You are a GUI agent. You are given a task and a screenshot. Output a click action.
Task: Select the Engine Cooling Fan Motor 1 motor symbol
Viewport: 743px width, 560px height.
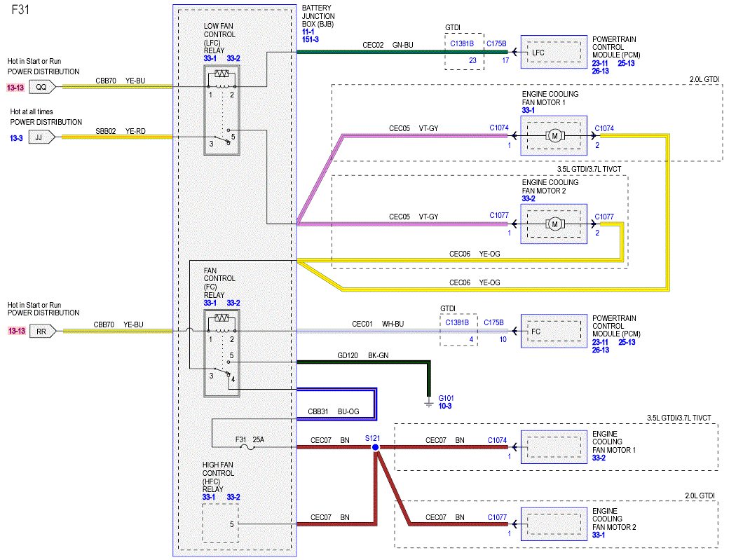pyautogui.click(x=554, y=136)
